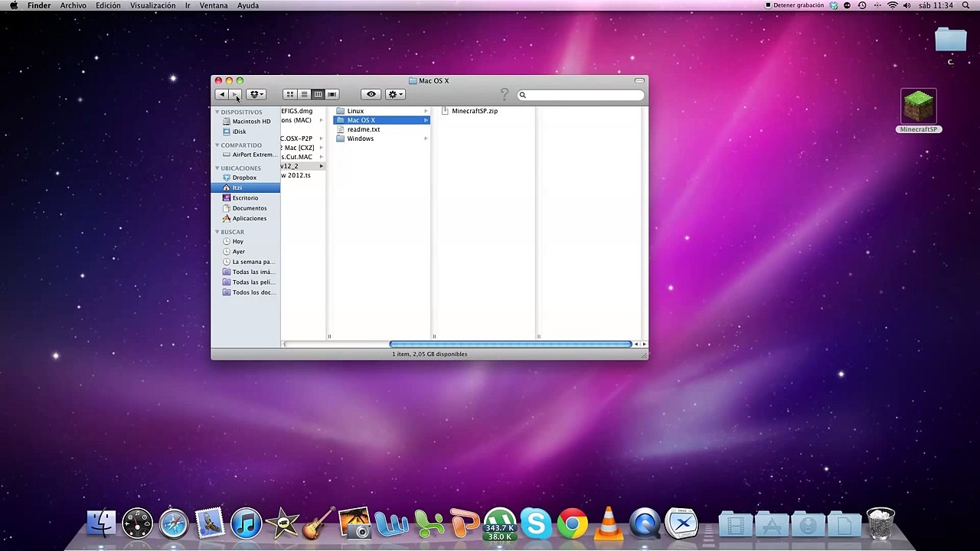Image resolution: width=980 pixels, height=551 pixels.
Task: Collapse the UBICACIONES sidebar section
Action: pos(217,168)
